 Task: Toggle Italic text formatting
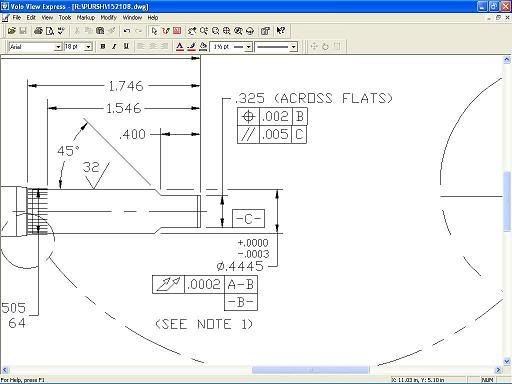[x=114, y=47]
